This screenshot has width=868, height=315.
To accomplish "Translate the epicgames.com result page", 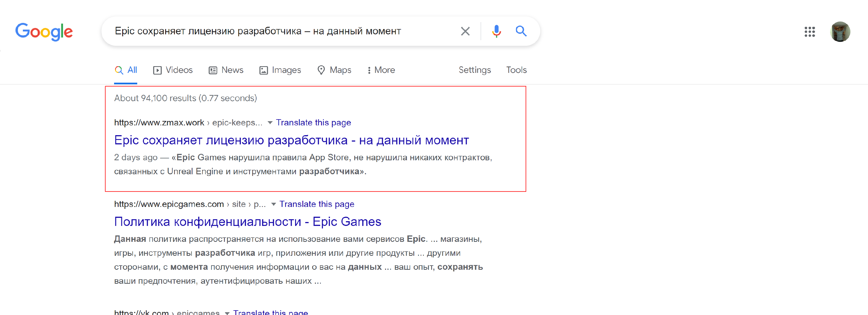I will [317, 204].
